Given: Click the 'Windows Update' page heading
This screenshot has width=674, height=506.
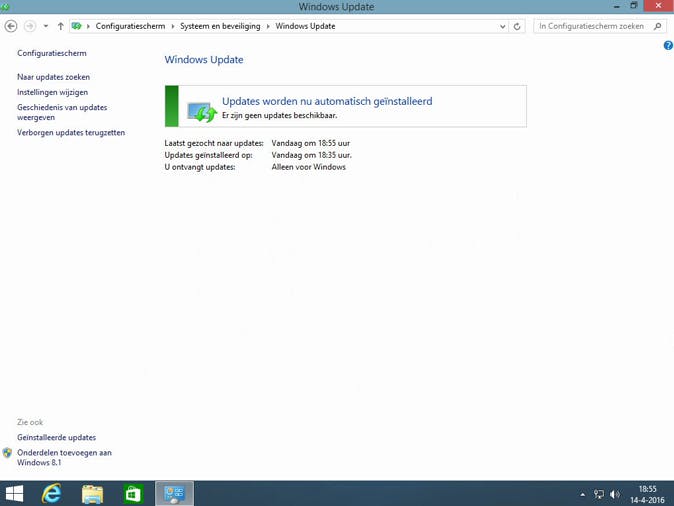Looking at the screenshot, I should pyautogui.click(x=204, y=60).
